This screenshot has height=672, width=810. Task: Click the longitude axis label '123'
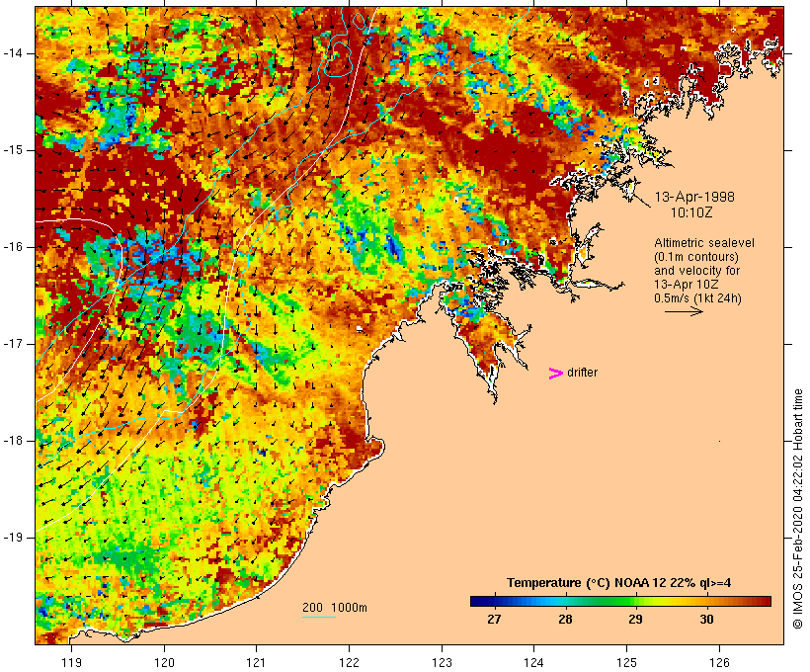tap(442, 662)
